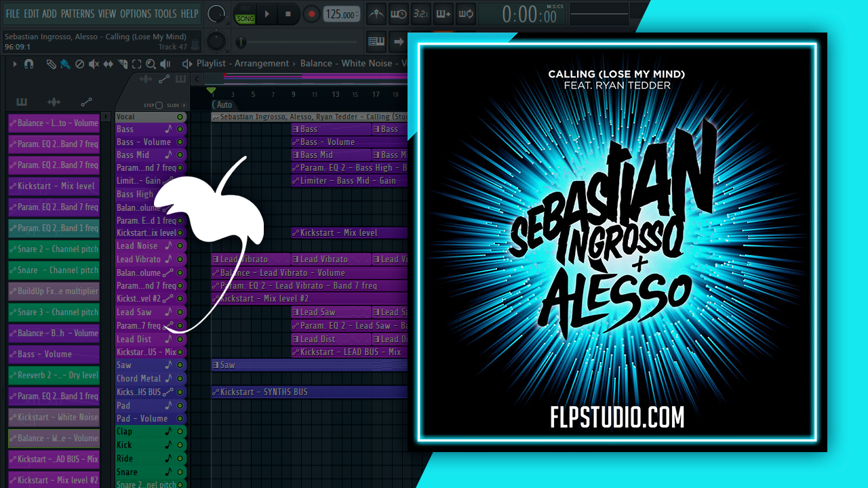Activate the Delete tool
Image resolution: width=868 pixels, height=488 pixels.
[80, 63]
